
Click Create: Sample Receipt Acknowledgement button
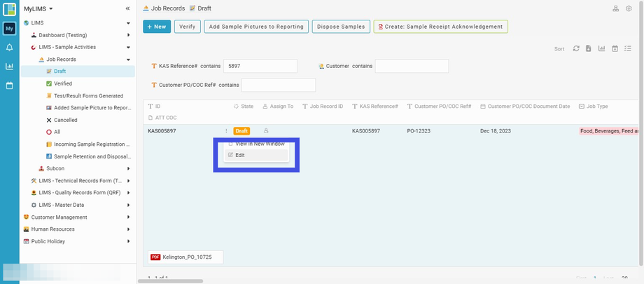point(441,27)
